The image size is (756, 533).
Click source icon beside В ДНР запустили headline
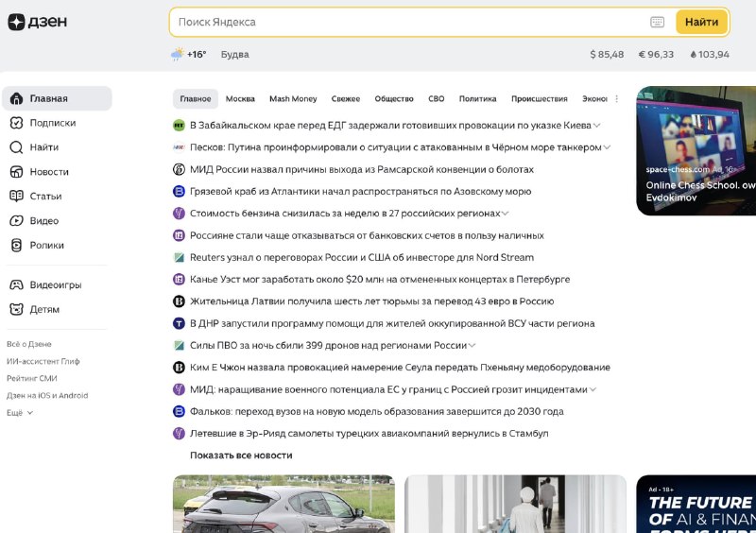coord(179,323)
